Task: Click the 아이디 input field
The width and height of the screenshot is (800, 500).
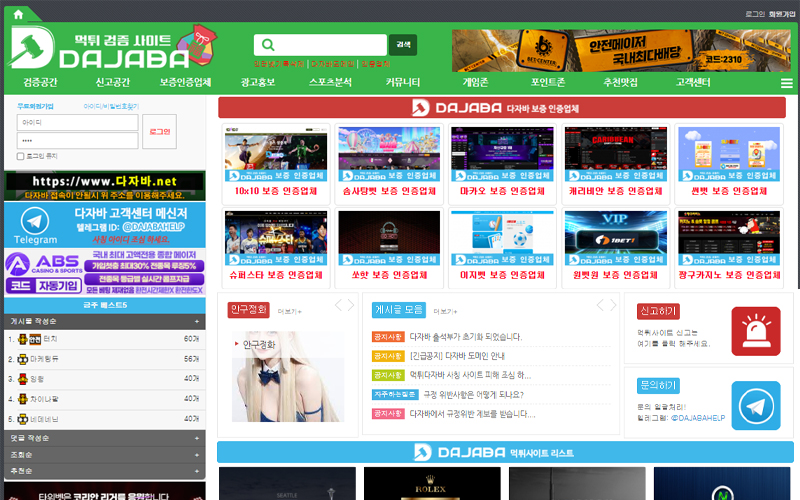Action: coord(78,122)
